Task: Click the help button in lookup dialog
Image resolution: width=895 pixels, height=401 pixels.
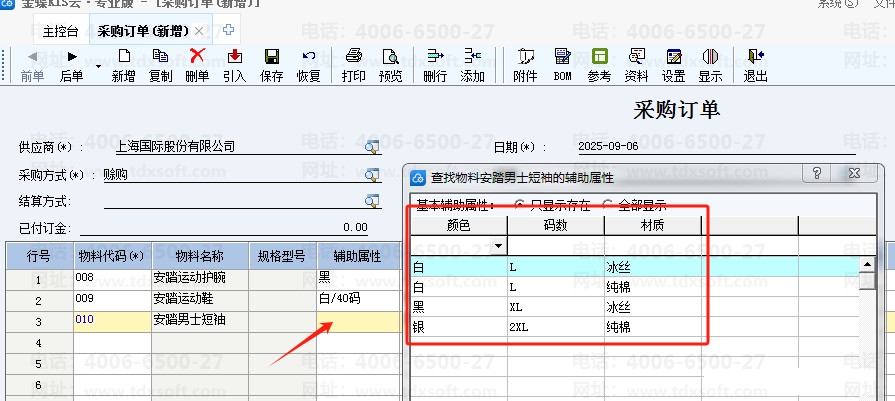Action: [x=817, y=175]
